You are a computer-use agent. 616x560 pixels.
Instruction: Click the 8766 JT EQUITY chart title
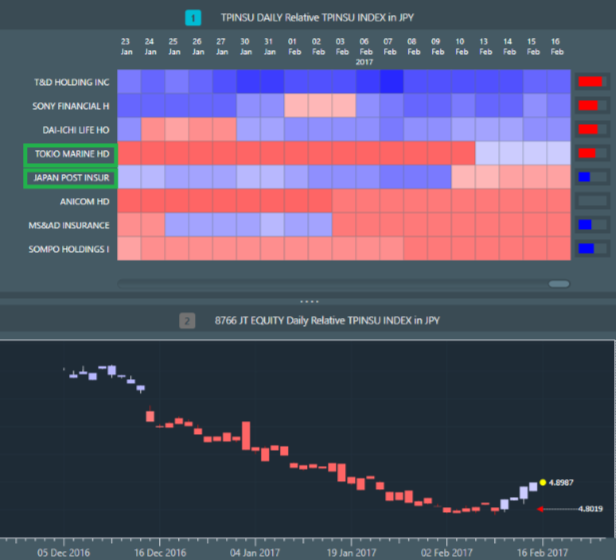tap(327, 321)
